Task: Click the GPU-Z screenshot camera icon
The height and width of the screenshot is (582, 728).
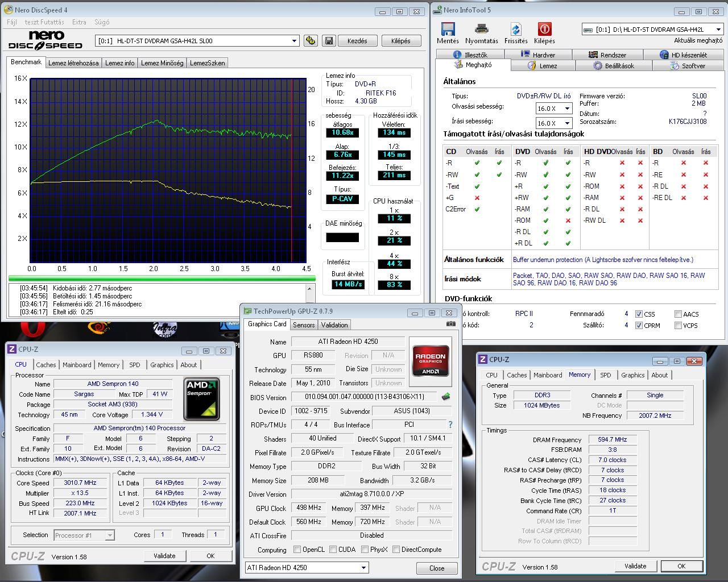Action: (x=451, y=324)
